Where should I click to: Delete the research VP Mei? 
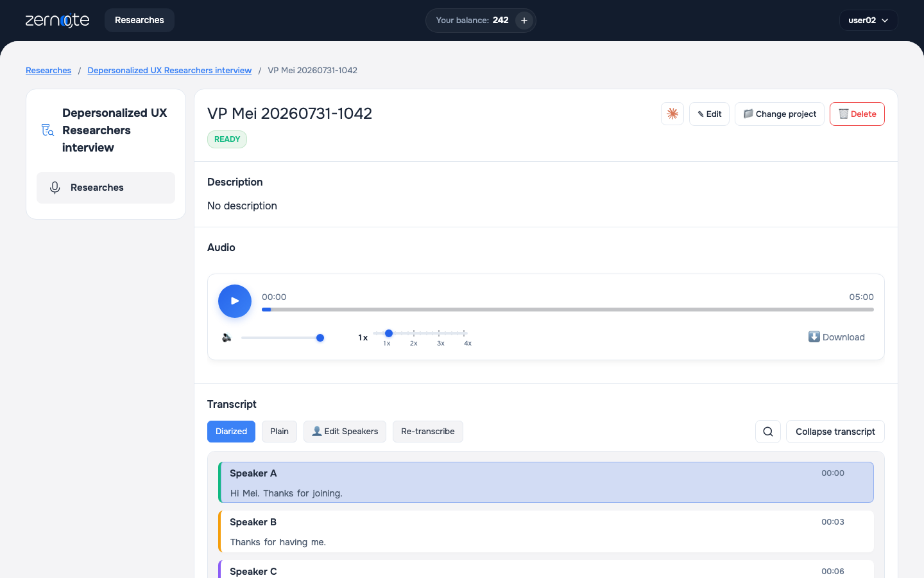[857, 114]
